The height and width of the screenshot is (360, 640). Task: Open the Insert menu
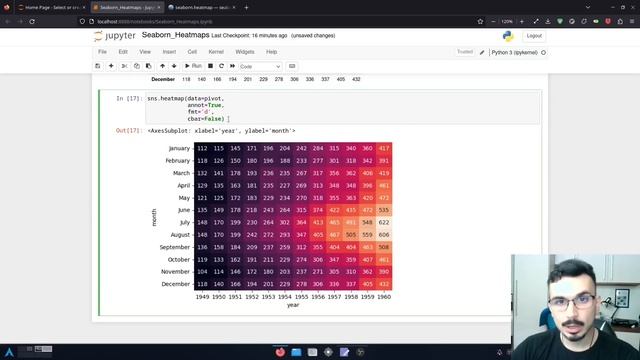pos(169,52)
